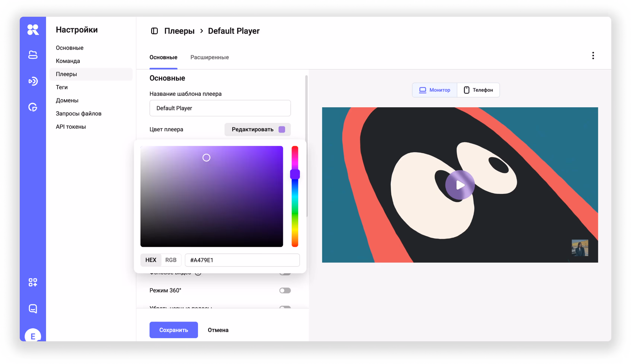Screen dimensions: 631x364
Task: Open Плееры in the settings menu
Action: (91, 74)
